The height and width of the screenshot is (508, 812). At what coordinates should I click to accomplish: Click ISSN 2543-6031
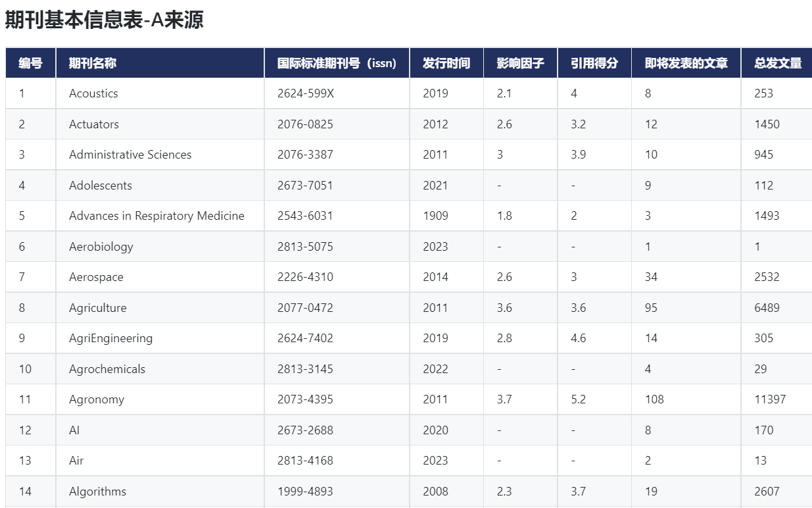(x=305, y=216)
